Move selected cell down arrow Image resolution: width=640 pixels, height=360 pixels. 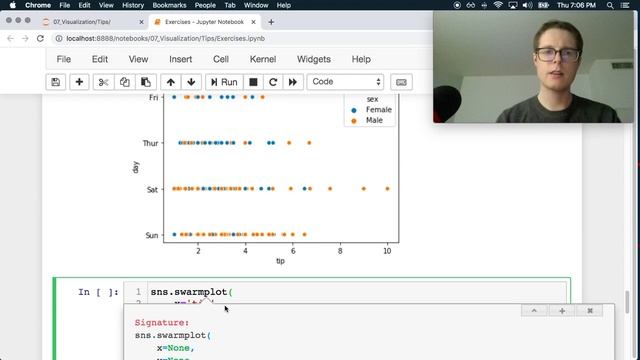(191, 82)
